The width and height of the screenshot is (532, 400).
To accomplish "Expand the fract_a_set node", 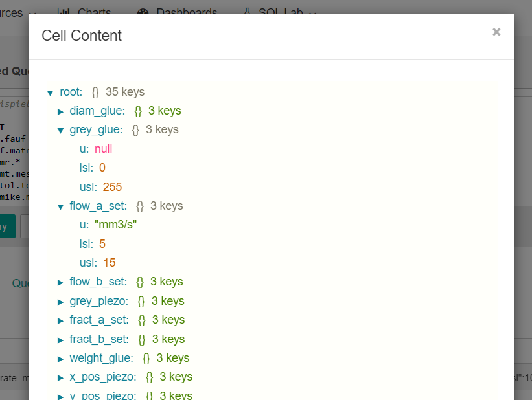I will click(60, 320).
